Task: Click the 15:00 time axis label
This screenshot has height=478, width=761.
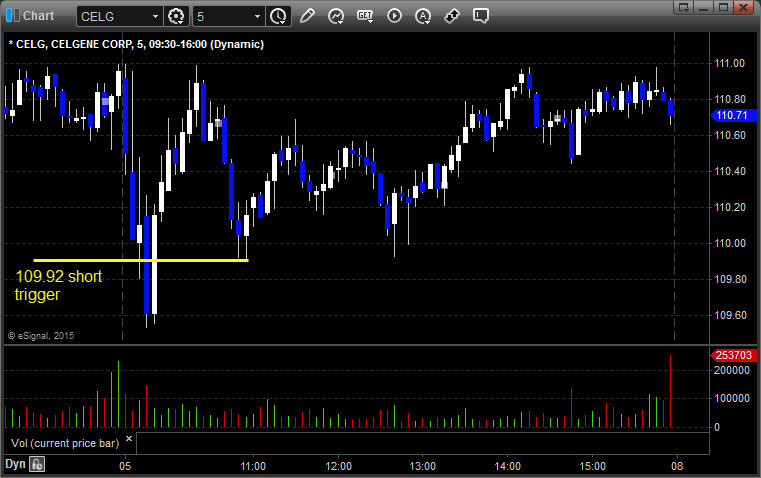Action: pos(593,466)
